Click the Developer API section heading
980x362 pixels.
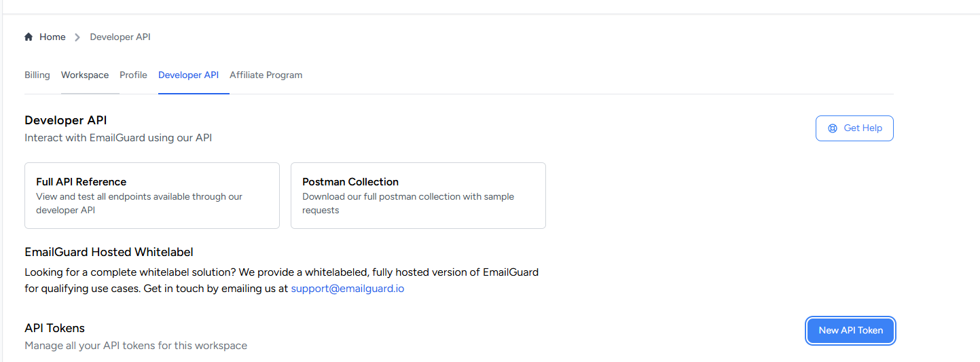tap(66, 120)
